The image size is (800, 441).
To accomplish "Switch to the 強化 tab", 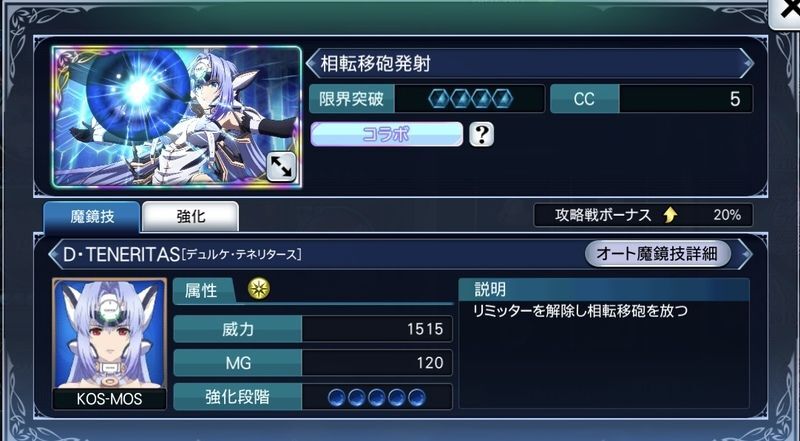I will pyautogui.click(x=190, y=216).
